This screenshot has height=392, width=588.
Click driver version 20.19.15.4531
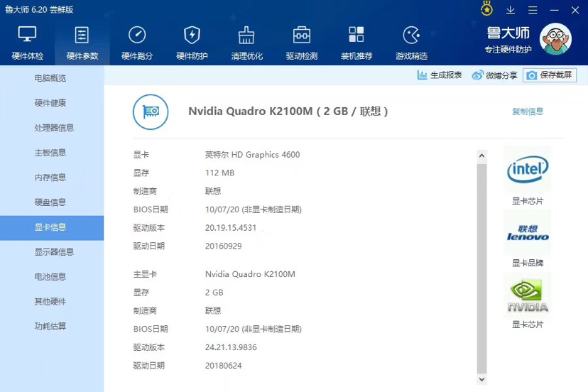(x=231, y=228)
